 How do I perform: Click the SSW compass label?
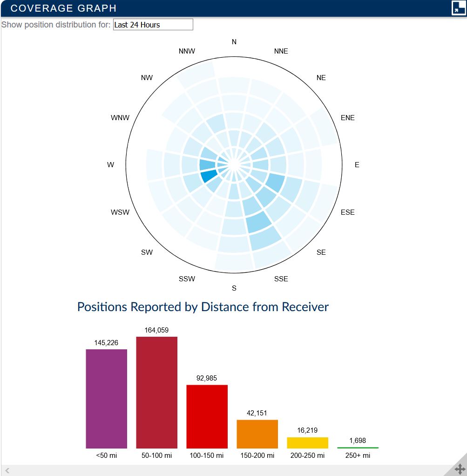pos(187,279)
